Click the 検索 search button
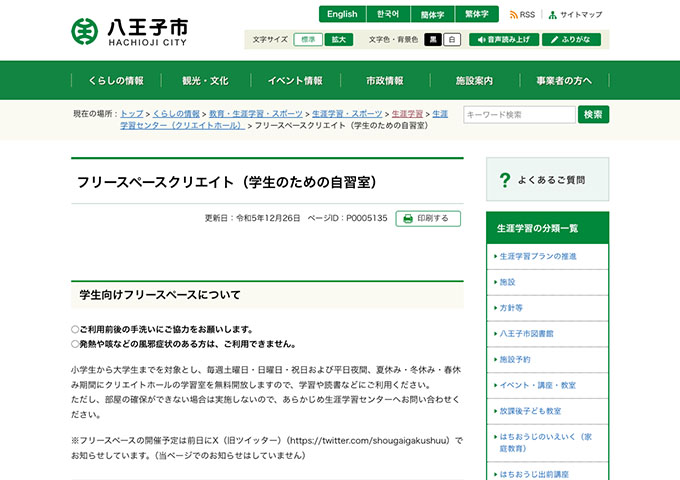680x480 pixels. (x=593, y=114)
